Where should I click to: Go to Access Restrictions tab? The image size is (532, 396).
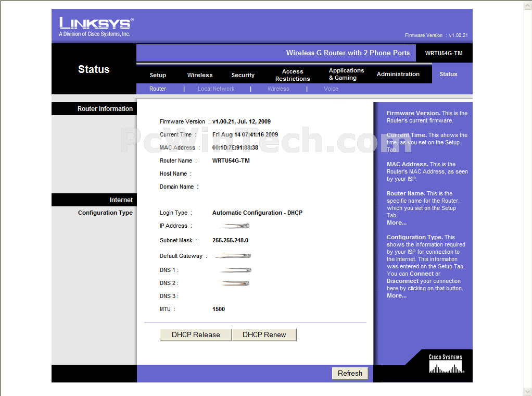click(x=293, y=75)
